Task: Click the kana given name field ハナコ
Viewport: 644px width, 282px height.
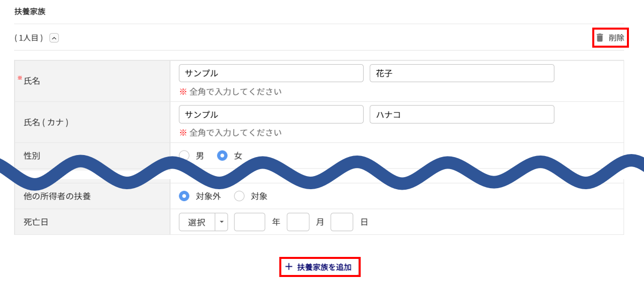Action: click(462, 114)
